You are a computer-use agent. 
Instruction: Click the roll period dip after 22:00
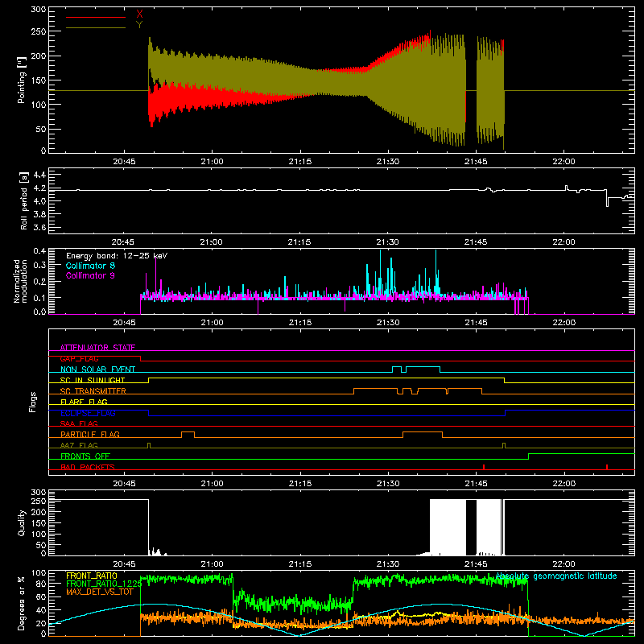pyautogui.click(x=608, y=198)
